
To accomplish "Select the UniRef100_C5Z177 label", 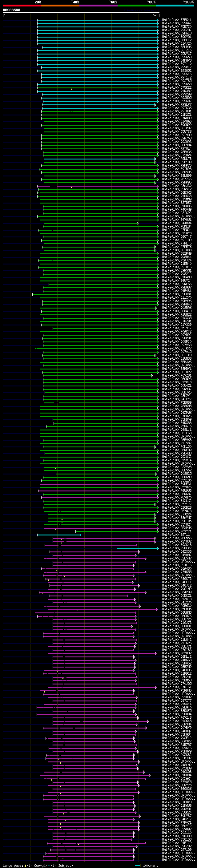I will coord(176,504).
